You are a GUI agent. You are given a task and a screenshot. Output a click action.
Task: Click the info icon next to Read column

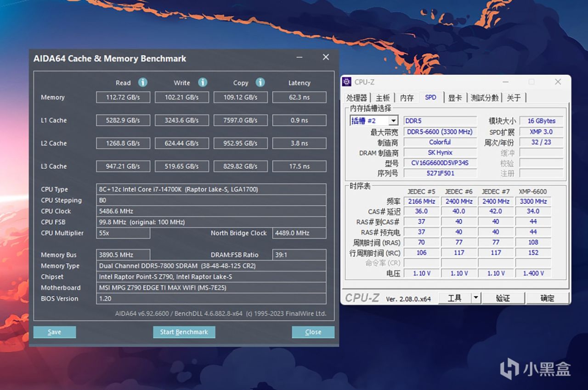[x=142, y=82]
